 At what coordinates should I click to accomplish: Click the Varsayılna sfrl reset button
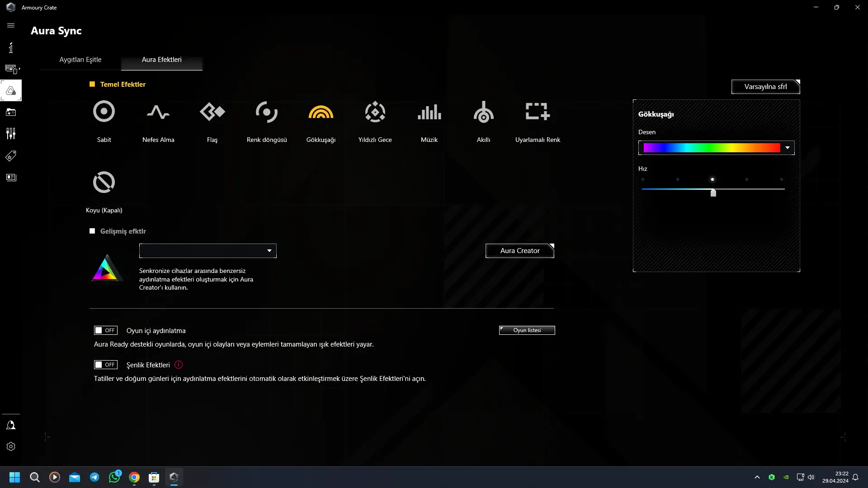coord(766,87)
